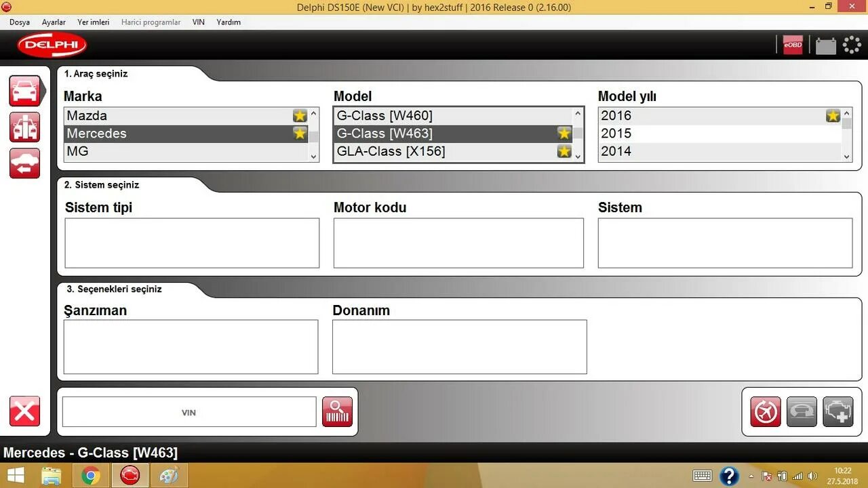Open File Explorer from taskbar

(52, 476)
